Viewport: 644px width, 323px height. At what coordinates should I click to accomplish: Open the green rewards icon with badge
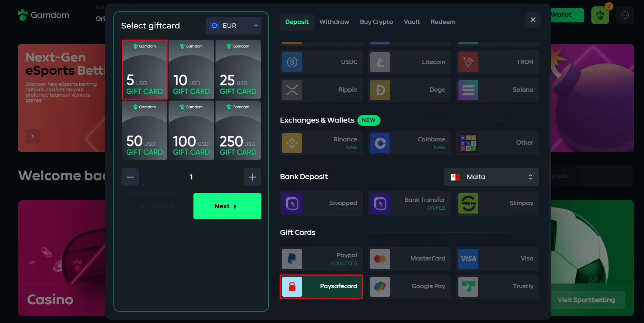coord(600,15)
